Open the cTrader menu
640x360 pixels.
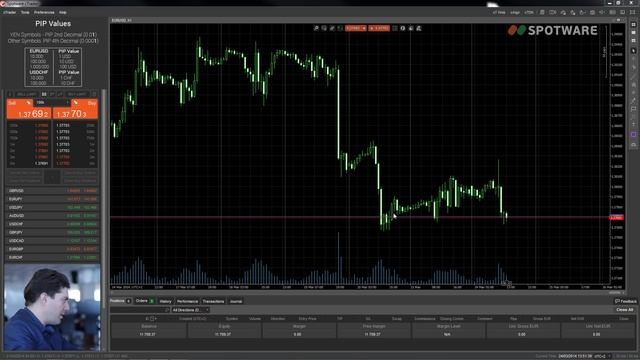(10, 12)
